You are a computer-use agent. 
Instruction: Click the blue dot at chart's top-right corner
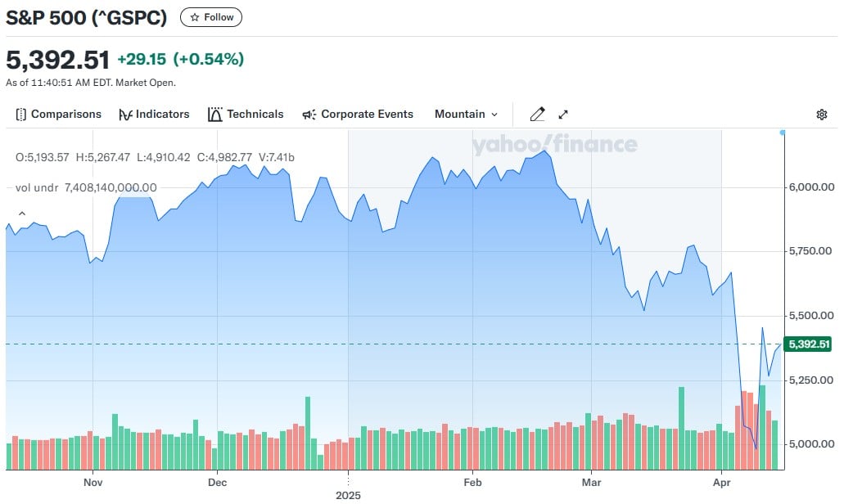[x=783, y=133]
